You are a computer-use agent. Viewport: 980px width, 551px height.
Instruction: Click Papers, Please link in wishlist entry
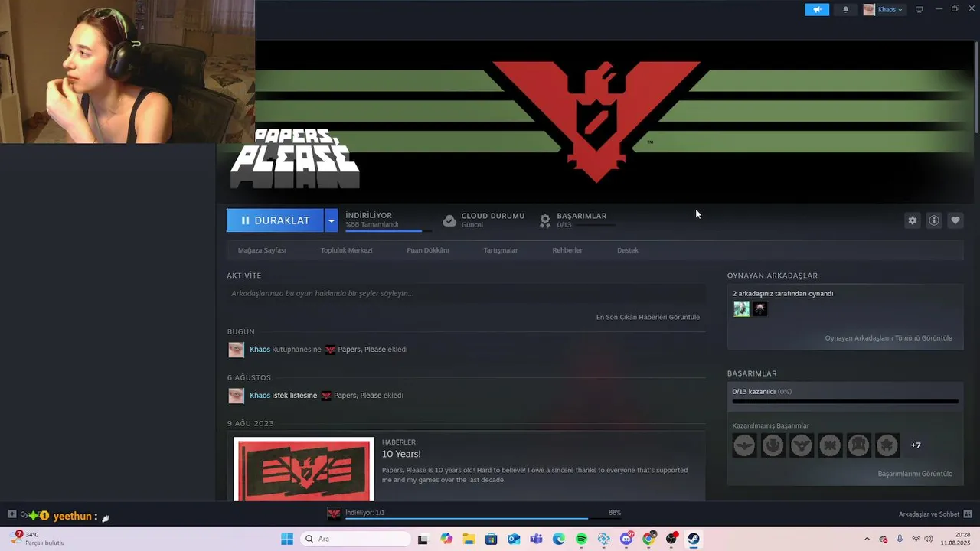[358, 396]
